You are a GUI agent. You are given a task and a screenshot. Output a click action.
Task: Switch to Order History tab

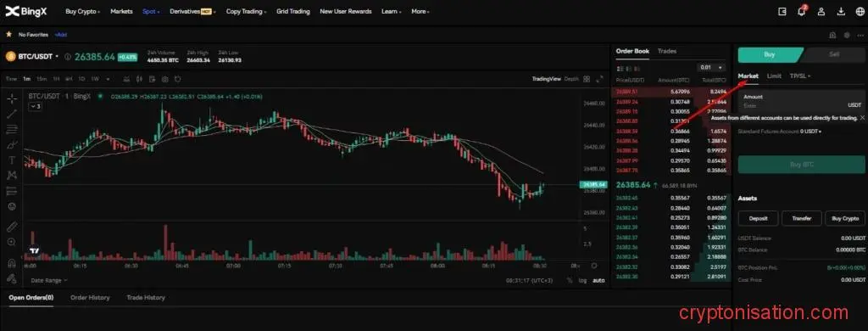pyautogui.click(x=90, y=298)
